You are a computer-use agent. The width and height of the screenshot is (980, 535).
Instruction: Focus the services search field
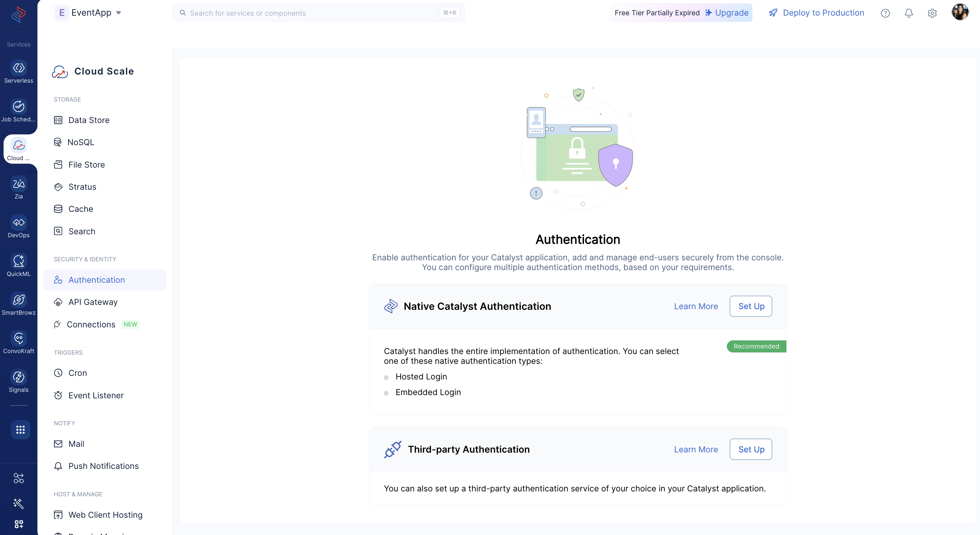click(318, 13)
